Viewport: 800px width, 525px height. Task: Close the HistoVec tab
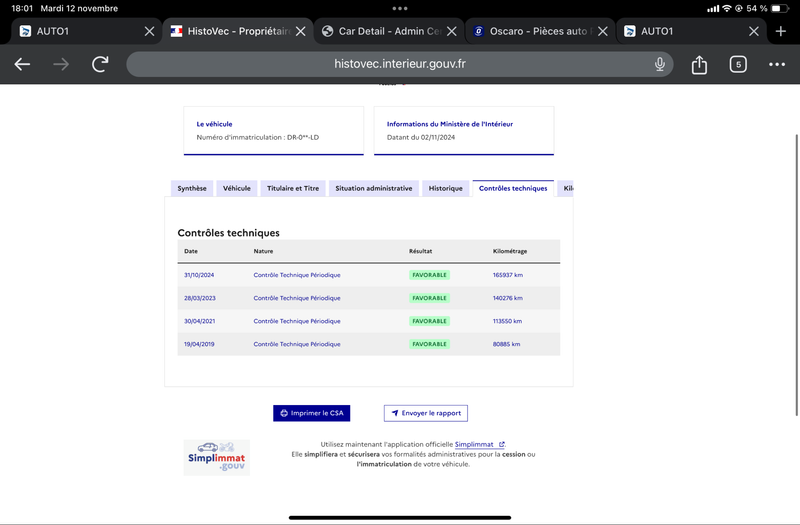(301, 31)
